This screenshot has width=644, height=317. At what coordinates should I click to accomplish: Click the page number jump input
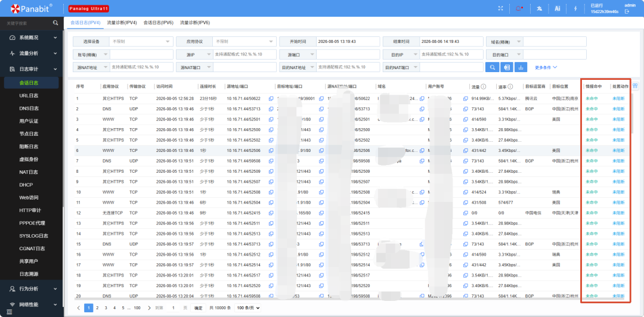(173, 307)
